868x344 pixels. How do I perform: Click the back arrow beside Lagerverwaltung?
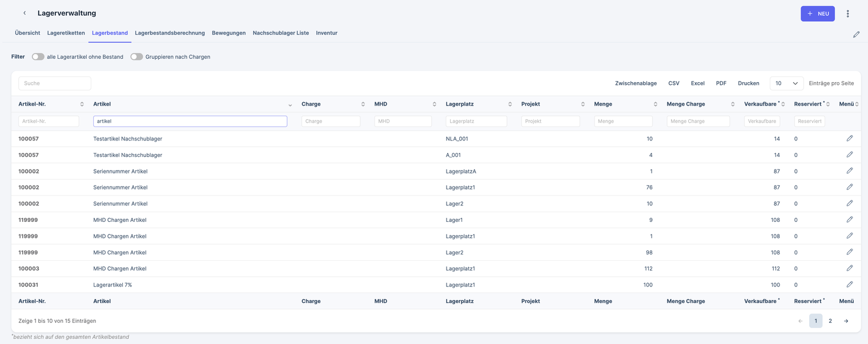25,13
